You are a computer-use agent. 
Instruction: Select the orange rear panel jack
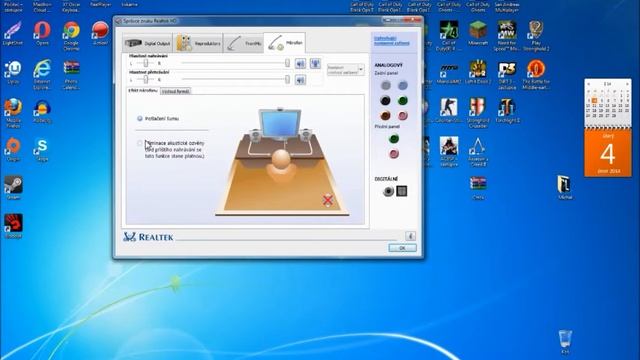point(385,116)
